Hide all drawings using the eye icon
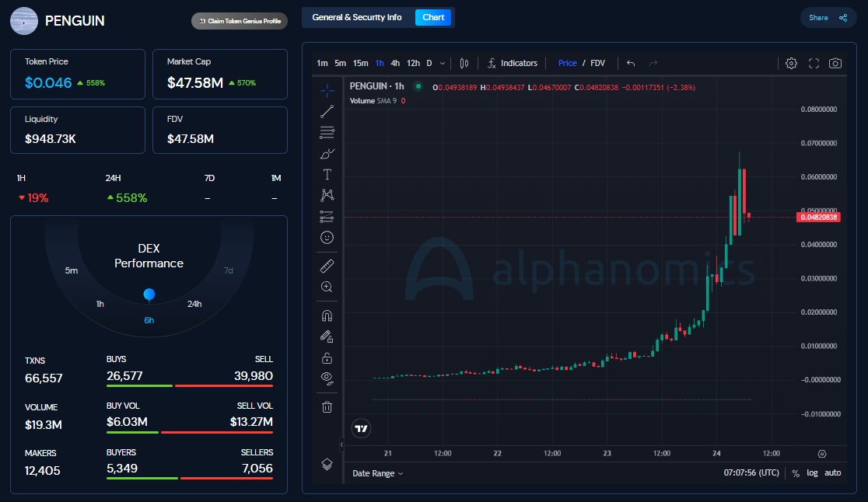The image size is (868, 502). point(326,378)
